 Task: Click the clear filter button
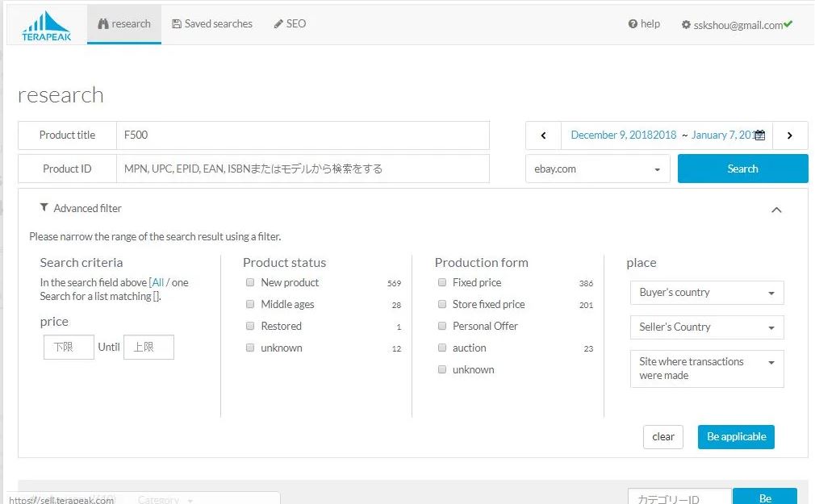(662, 436)
